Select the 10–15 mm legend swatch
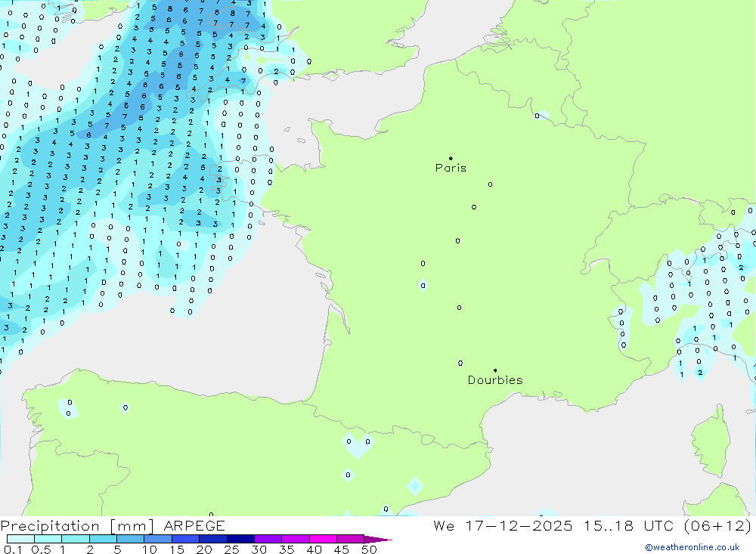Screen dimensions: 756x554 [x=158, y=539]
